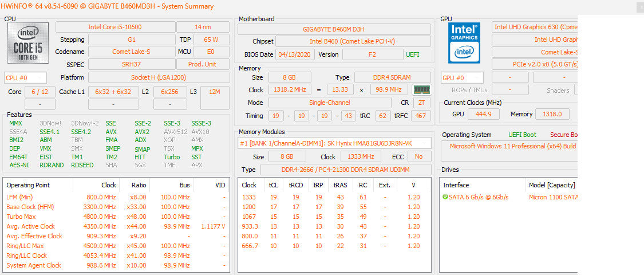Select the 1200 clock timing row
The image size is (644, 275).
click(x=334, y=207)
